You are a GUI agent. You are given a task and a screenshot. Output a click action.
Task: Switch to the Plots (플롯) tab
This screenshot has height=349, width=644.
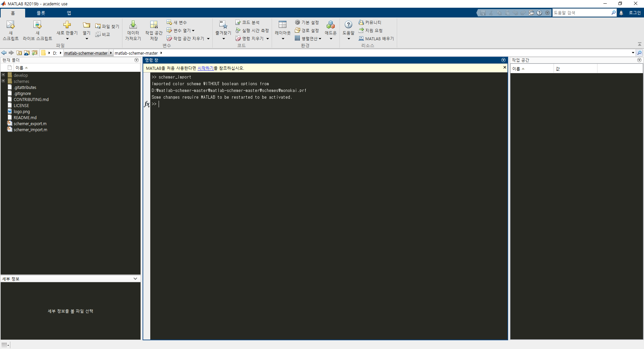tap(41, 13)
